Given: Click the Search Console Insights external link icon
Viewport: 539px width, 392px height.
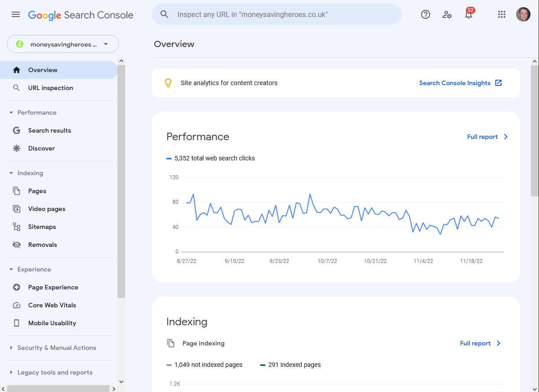Looking at the screenshot, I should [498, 83].
